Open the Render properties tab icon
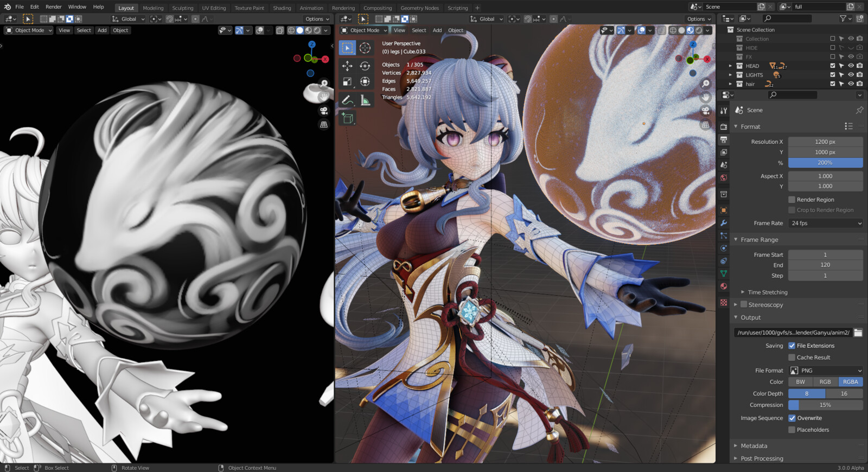The width and height of the screenshot is (868, 472). pyautogui.click(x=724, y=126)
